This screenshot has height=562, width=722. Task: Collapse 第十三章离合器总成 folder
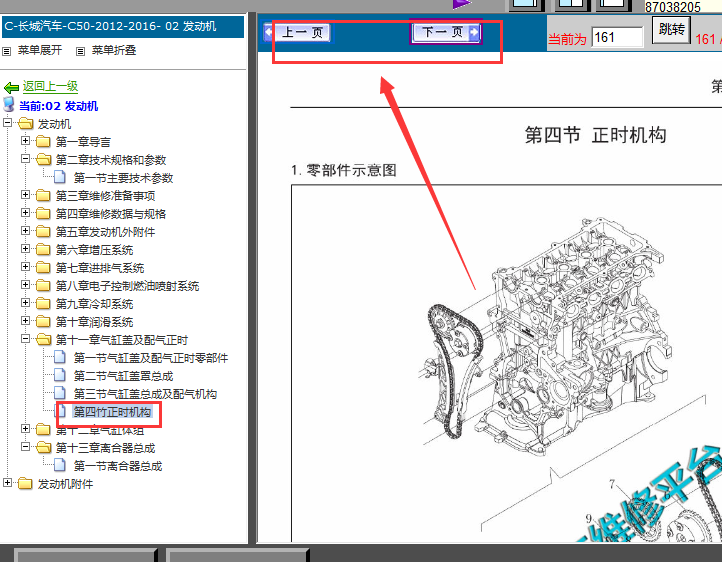point(25,446)
